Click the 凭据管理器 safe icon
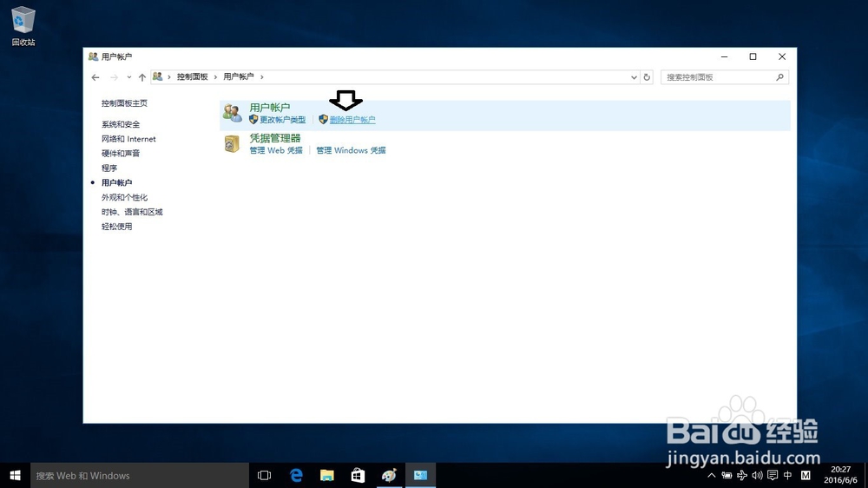 tap(232, 143)
